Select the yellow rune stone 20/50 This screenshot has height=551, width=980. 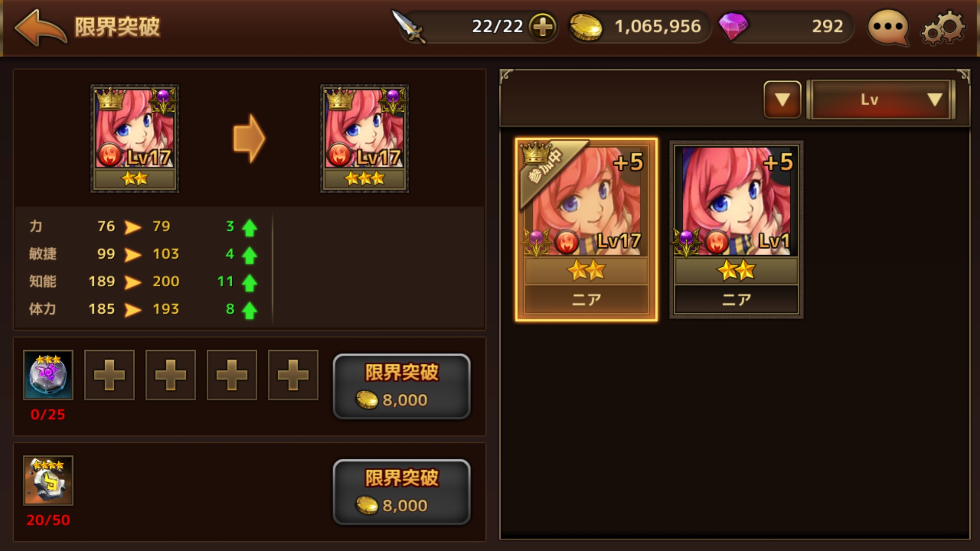[x=48, y=481]
